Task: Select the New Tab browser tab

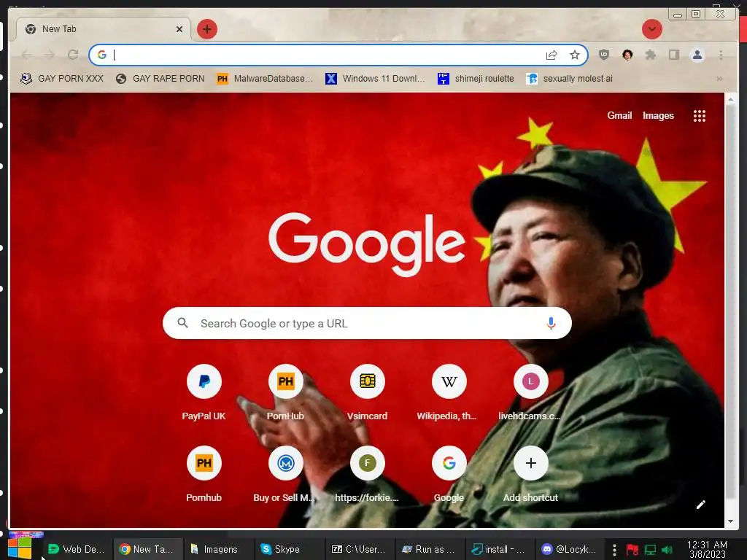Action: tap(104, 29)
